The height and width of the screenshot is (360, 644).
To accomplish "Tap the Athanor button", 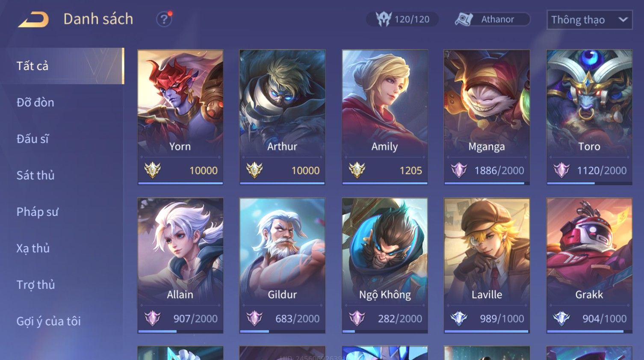I will click(492, 19).
